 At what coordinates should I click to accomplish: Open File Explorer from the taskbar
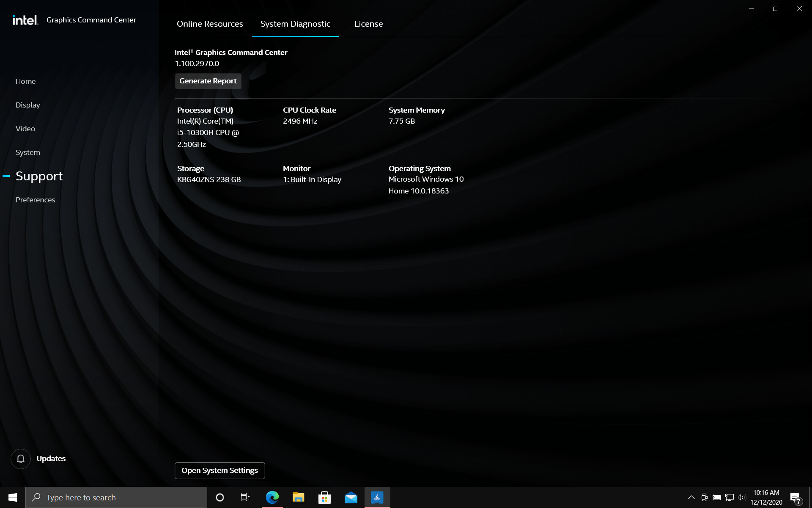click(299, 497)
